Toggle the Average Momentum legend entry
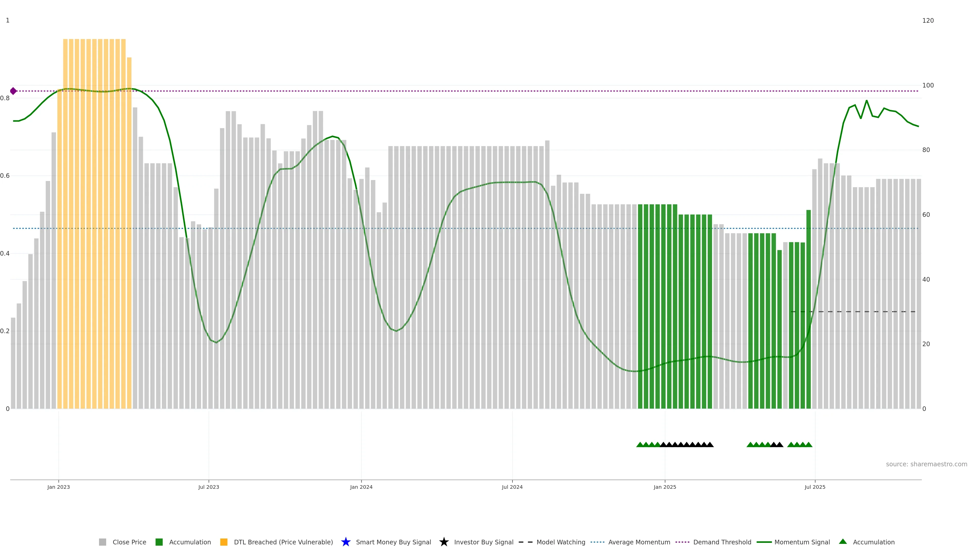980x551 pixels. tap(639, 542)
